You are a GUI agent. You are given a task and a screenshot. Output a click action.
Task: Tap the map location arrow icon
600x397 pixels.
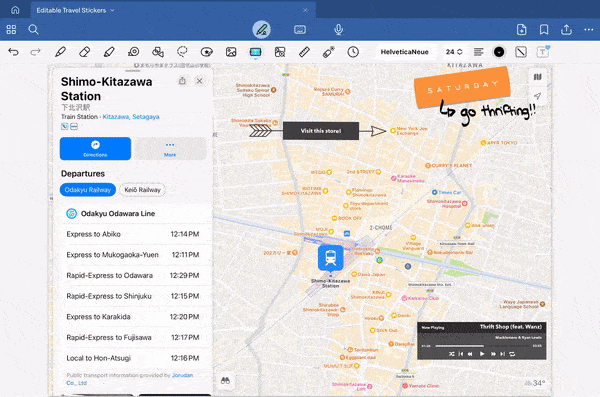point(538,96)
